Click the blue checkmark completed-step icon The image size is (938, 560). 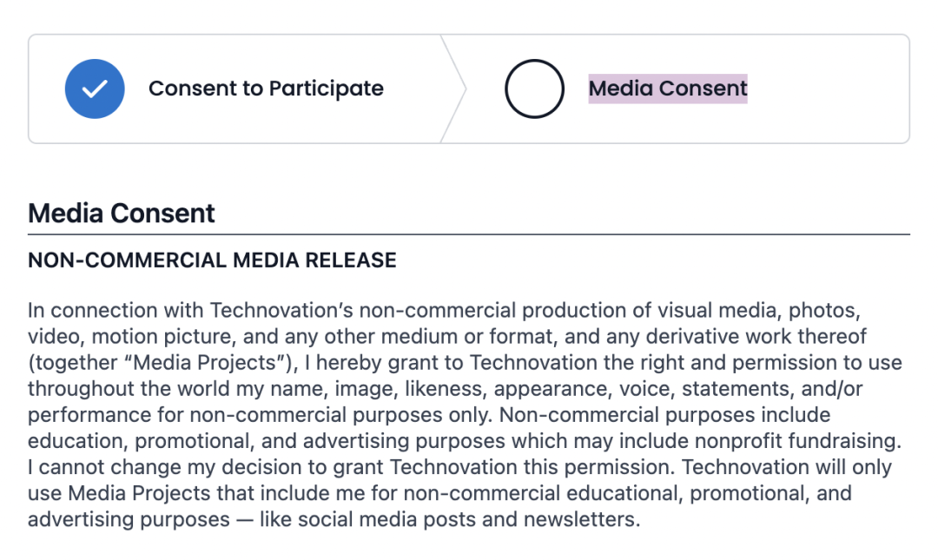point(95,89)
